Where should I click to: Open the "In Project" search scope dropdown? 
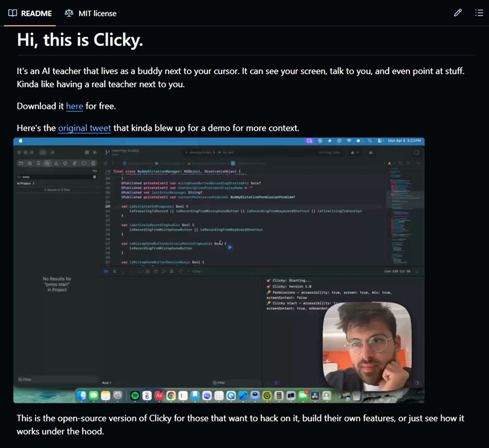pyautogui.click(x=26, y=184)
